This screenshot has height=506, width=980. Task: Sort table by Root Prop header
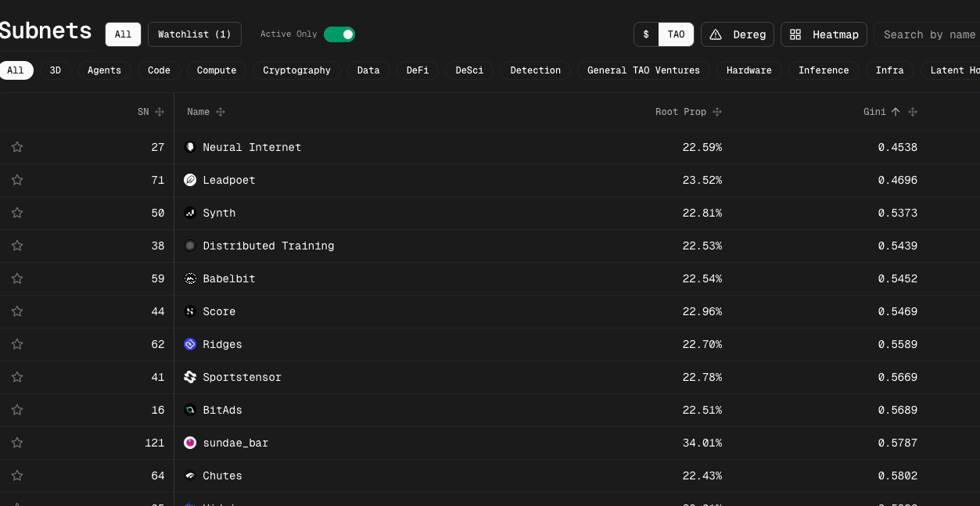pos(680,112)
